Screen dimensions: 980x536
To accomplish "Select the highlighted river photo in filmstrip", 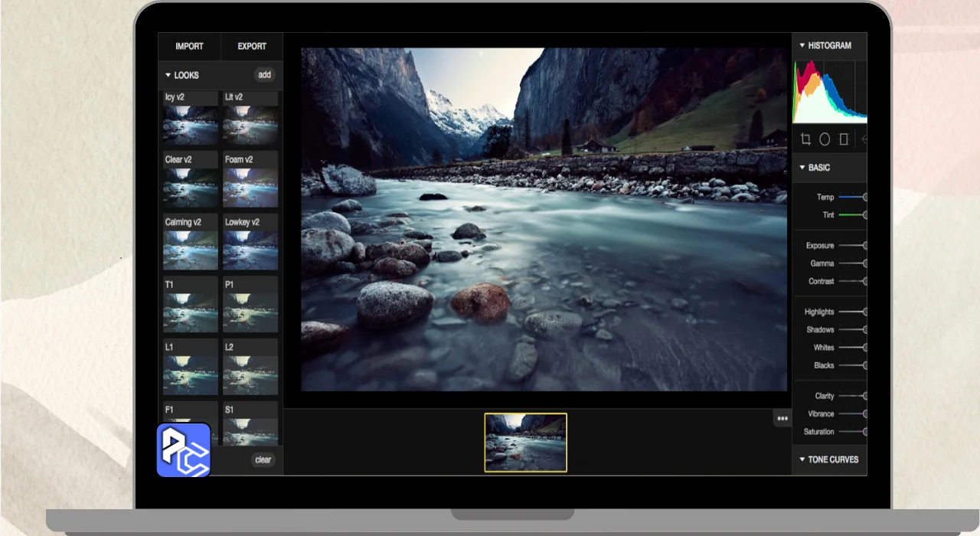I will click(x=526, y=443).
